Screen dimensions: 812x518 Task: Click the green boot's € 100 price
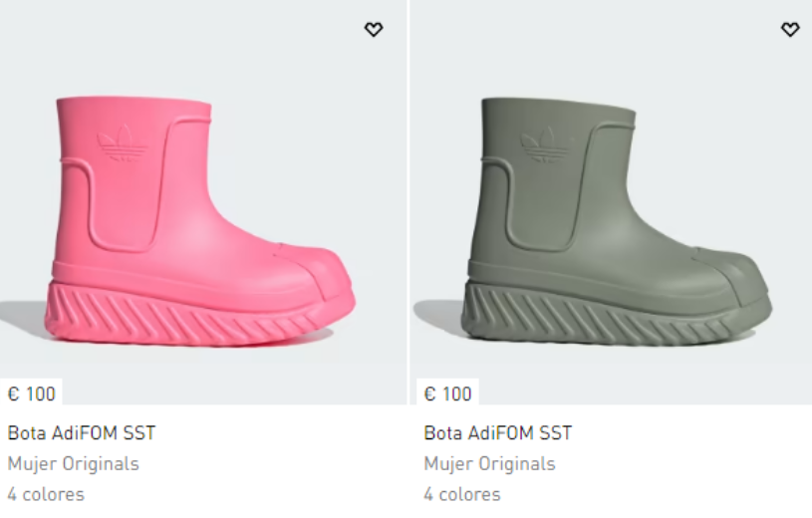pos(447,393)
